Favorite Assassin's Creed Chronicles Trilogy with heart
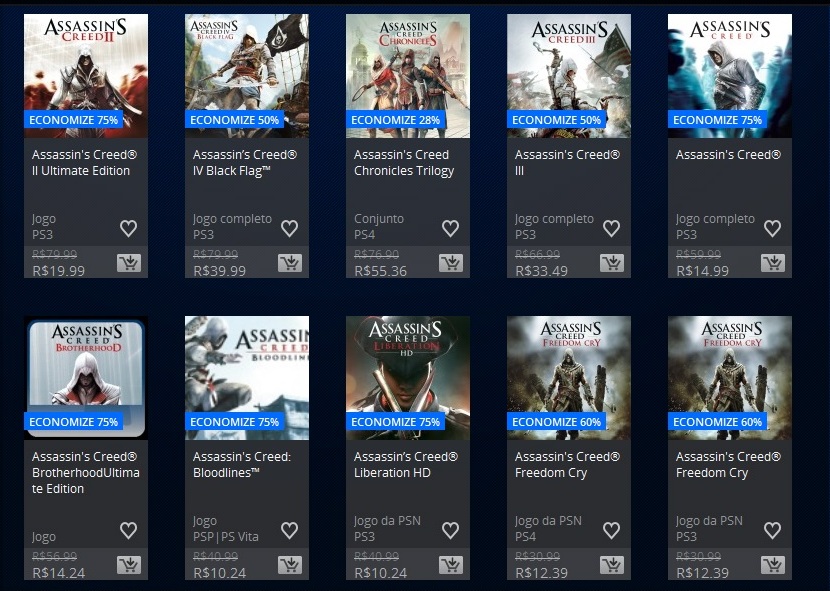 click(450, 228)
